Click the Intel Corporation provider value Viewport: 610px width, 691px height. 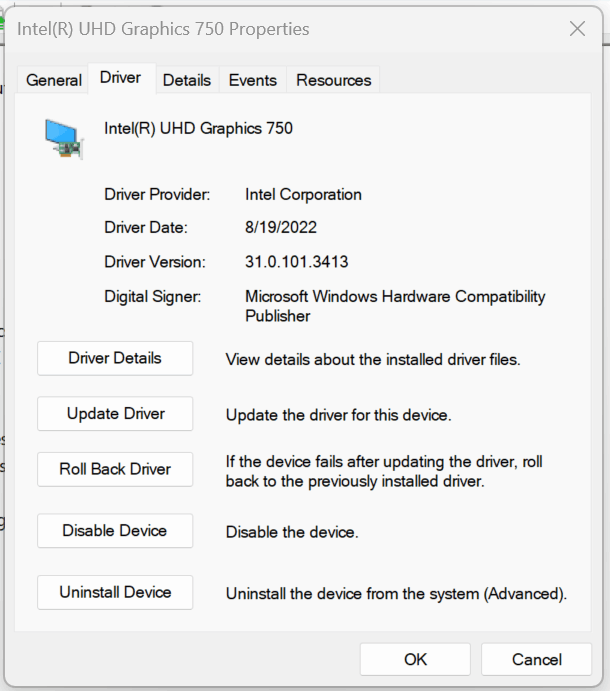(x=303, y=194)
